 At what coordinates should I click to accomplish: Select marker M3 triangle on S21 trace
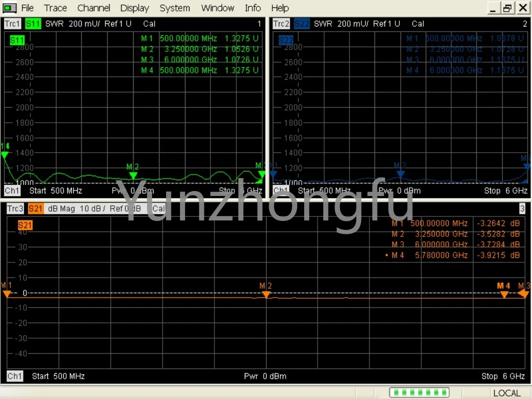click(524, 294)
